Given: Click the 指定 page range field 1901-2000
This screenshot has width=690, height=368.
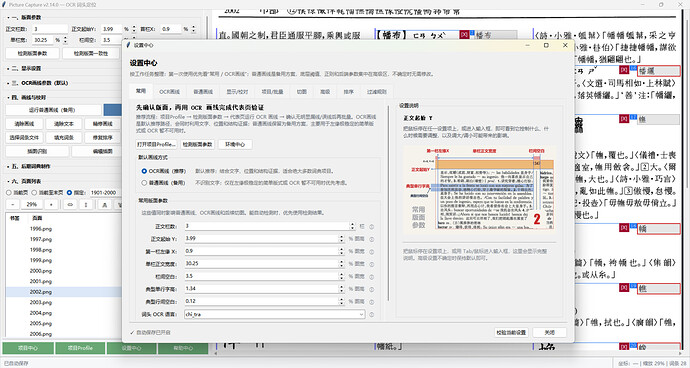Looking at the screenshot, I should tap(105, 192).
